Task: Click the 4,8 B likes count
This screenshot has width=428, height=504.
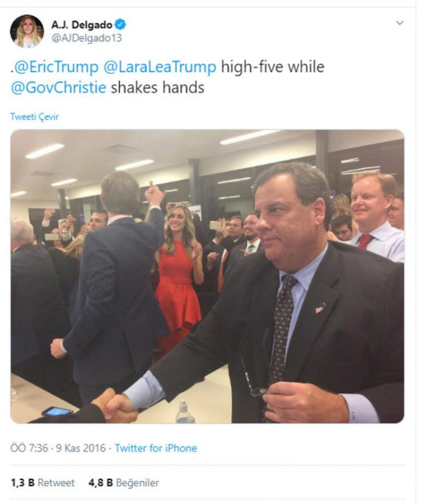Action: coord(101,483)
